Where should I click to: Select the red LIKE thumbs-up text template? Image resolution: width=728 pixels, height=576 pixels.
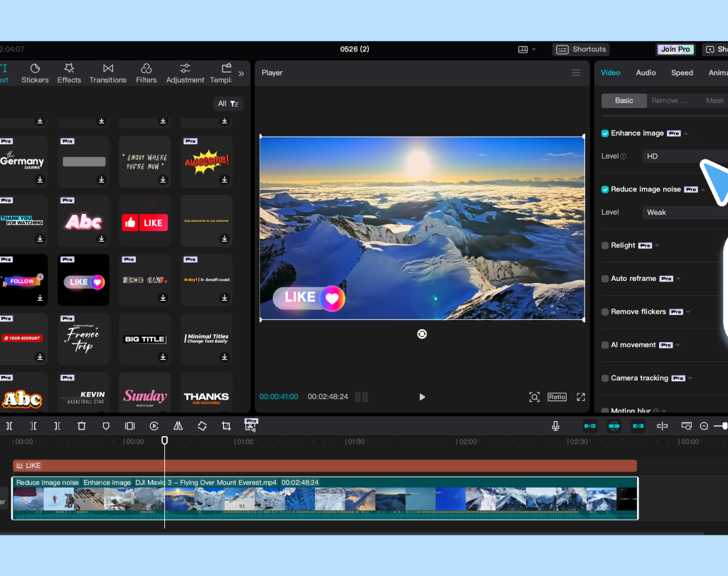(x=145, y=221)
